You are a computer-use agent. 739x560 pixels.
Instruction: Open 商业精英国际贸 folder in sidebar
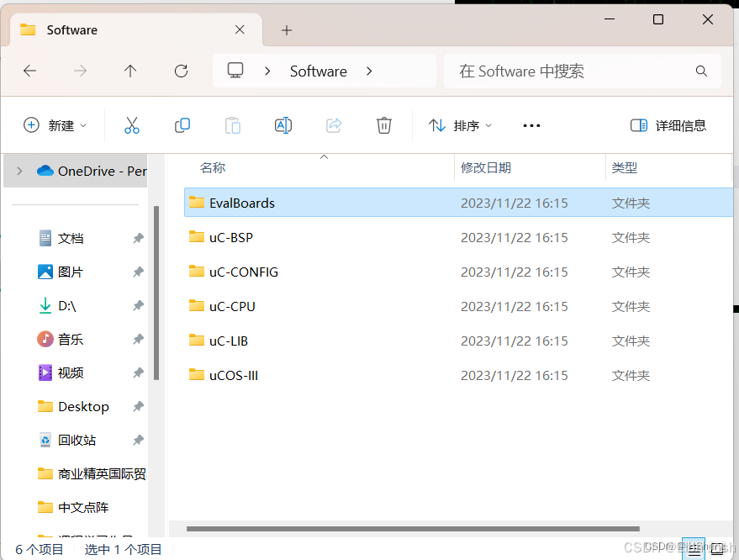coord(102,473)
